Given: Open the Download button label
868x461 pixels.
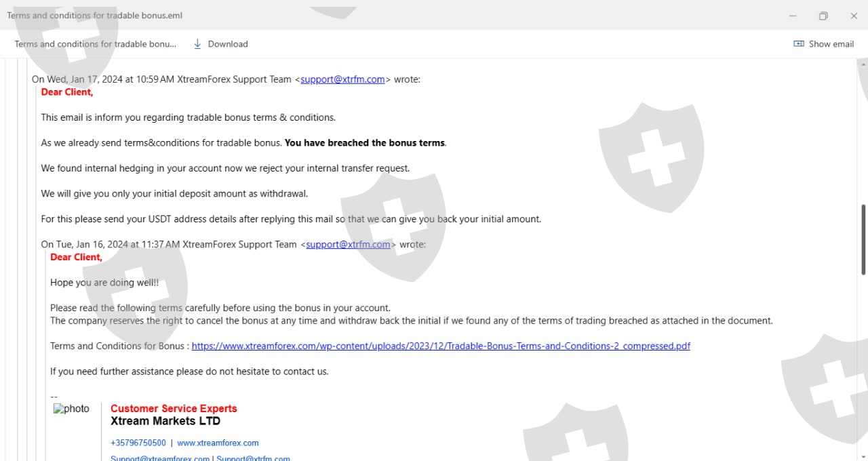Looking at the screenshot, I should pos(228,44).
